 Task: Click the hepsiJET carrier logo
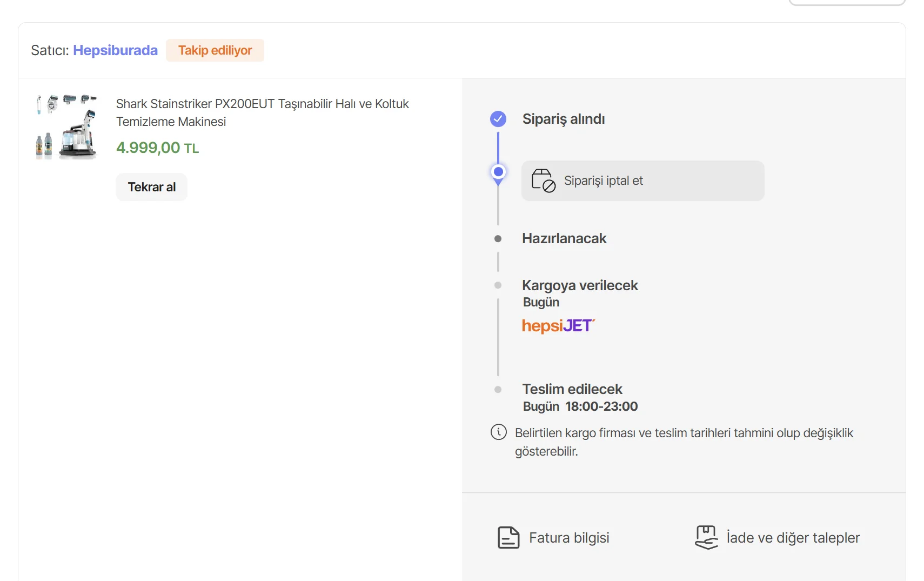pos(558,326)
